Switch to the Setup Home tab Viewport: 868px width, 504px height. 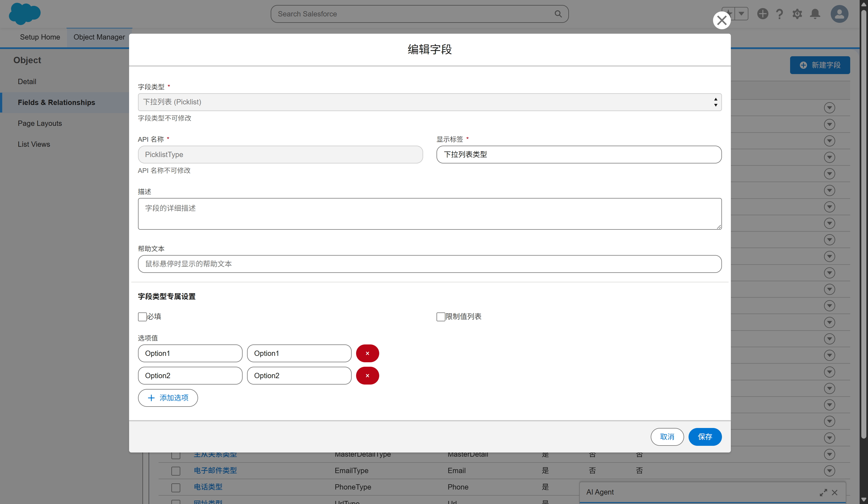tap(40, 37)
